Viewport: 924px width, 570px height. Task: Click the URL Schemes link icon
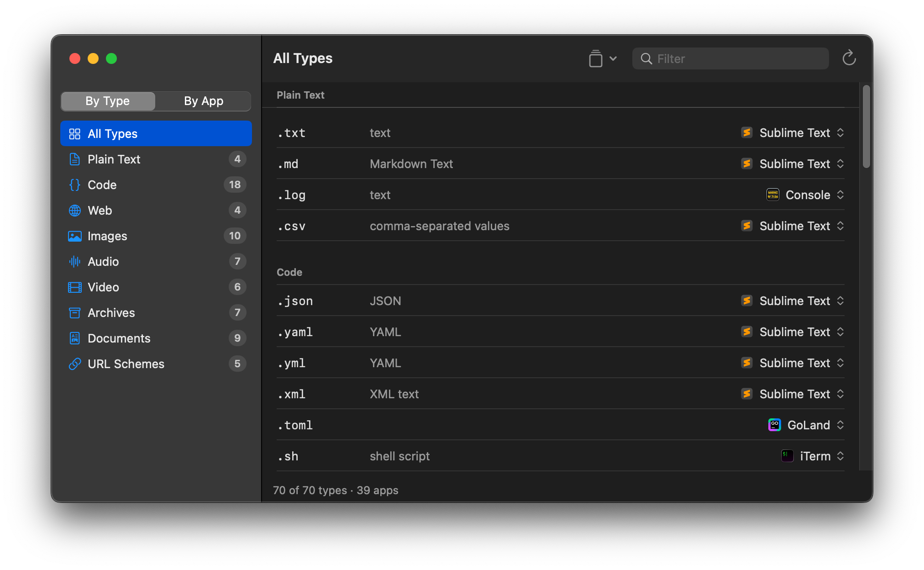74,364
